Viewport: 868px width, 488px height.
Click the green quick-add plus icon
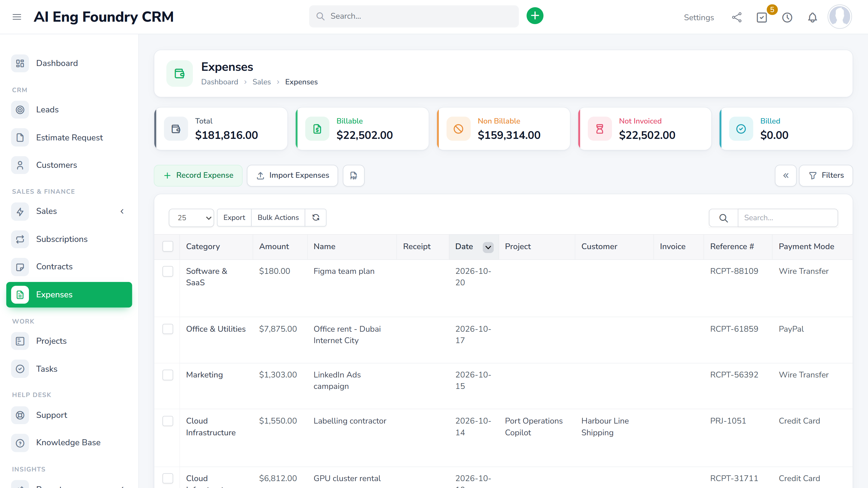[535, 16]
